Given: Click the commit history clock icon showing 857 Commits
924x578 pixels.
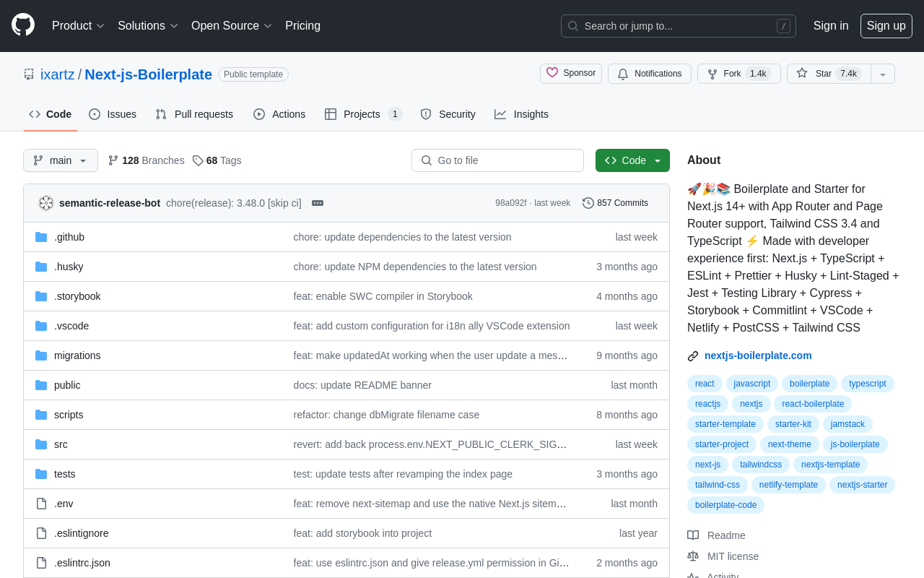Looking at the screenshot, I should click(587, 203).
